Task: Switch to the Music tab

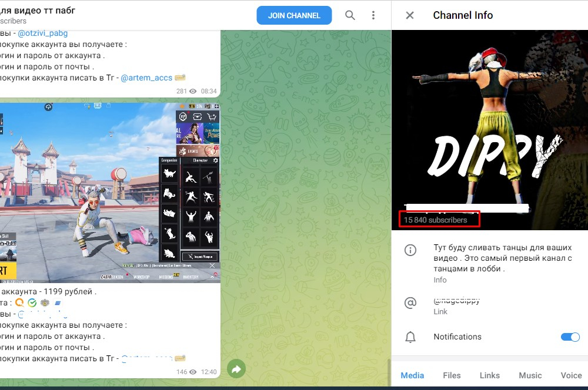Action: click(x=530, y=375)
